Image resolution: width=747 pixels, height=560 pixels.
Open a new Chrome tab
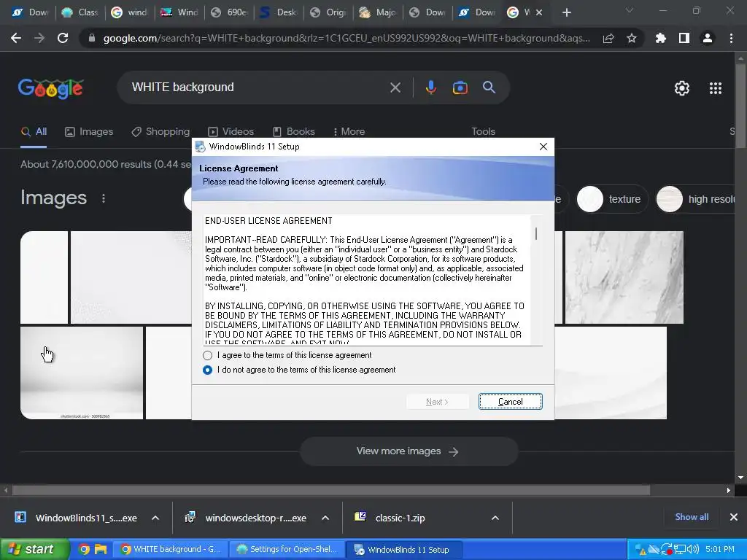(566, 12)
